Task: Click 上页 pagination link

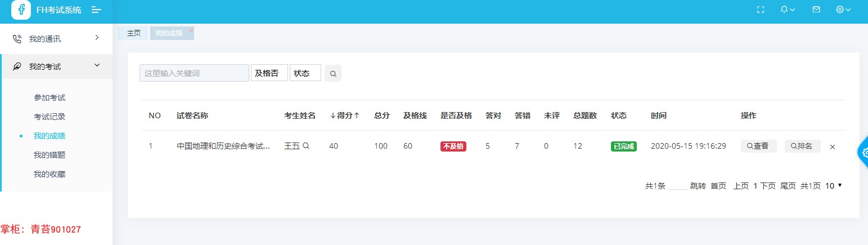Action: pos(741,186)
